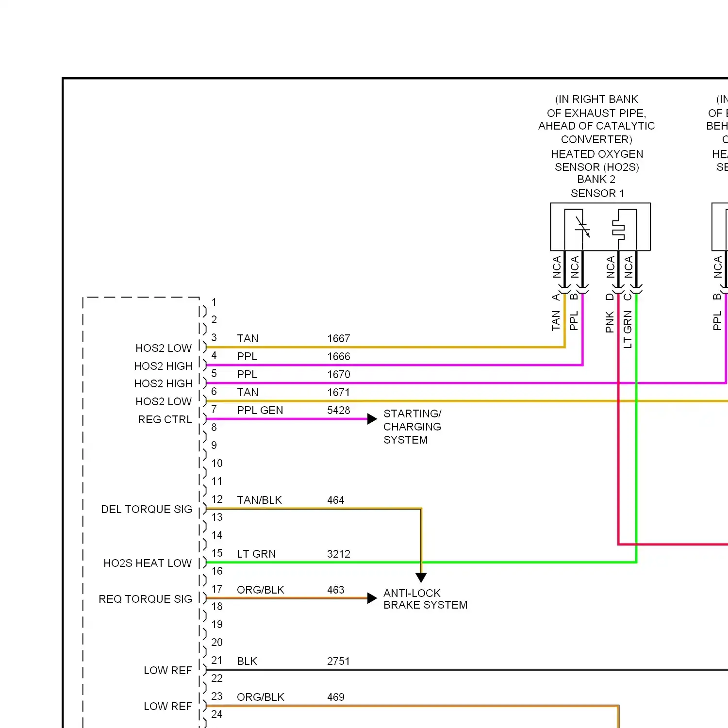Select the DEL TORQUE SIG label
This screenshot has height=728, width=728.
(147, 509)
